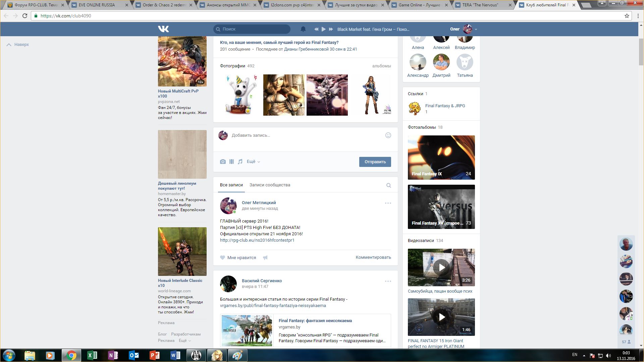Open Paint from the taskbar
The image size is (644, 362).
click(x=237, y=355)
